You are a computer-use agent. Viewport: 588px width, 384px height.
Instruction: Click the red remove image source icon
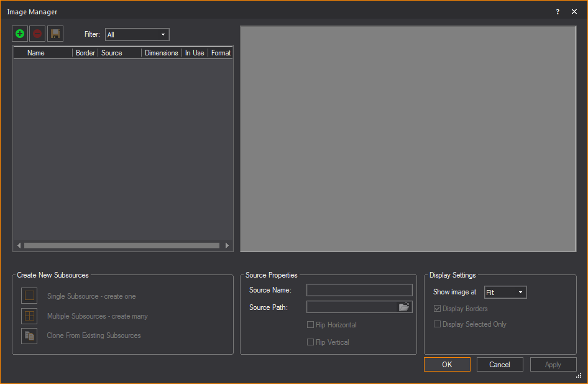(37, 34)
